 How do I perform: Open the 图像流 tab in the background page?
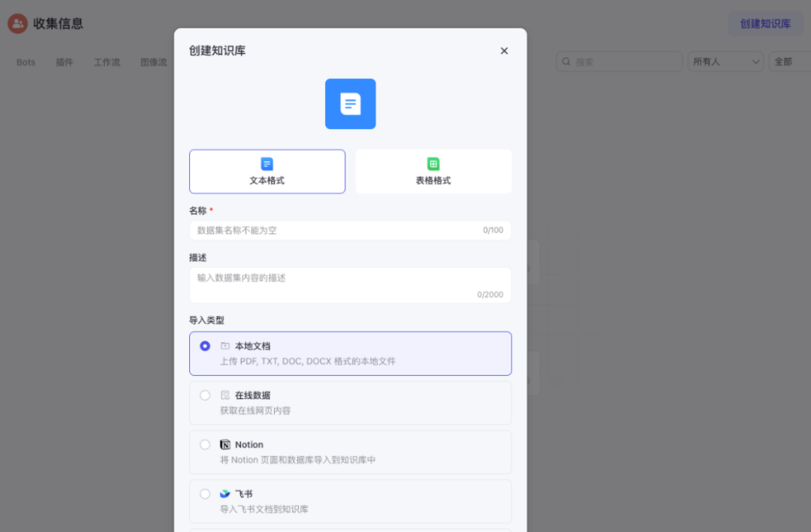(154, 62)
